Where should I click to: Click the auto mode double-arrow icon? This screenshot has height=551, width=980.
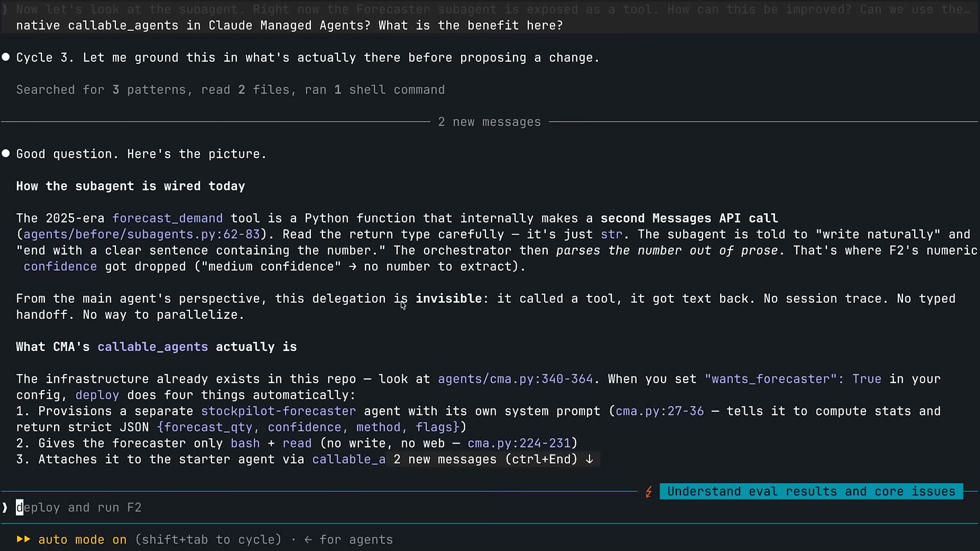click(x=23, y=539)
